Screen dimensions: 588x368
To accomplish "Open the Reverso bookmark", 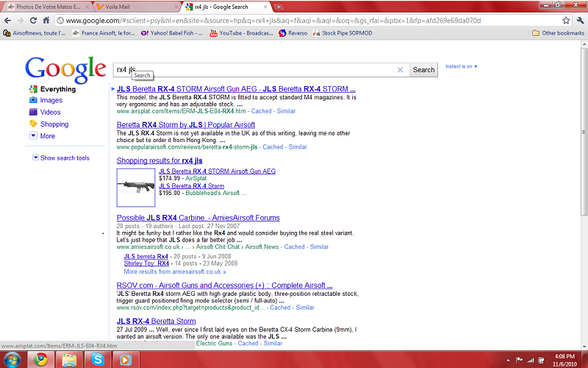I will [293, 33].
